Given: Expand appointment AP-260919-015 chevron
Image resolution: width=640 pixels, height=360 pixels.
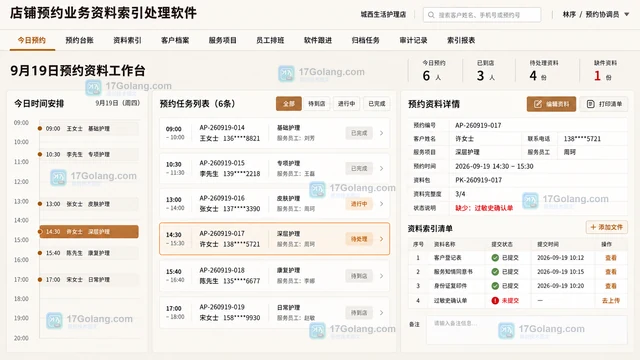Looking at the screenshot, I should pyautogui.click(x=381, y=168).
